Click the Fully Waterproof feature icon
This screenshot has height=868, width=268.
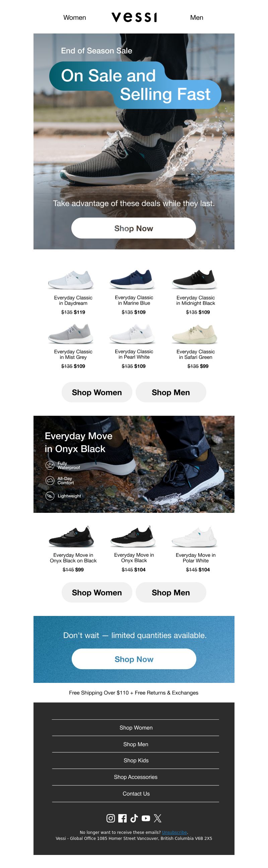[x=50, y=465]
